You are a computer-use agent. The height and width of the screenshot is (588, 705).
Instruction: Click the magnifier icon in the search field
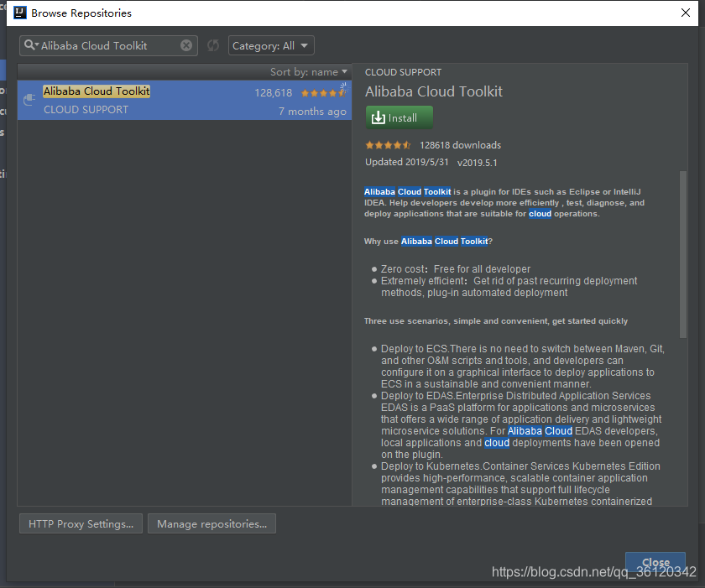pyautogui.click(x=29, y=45)
